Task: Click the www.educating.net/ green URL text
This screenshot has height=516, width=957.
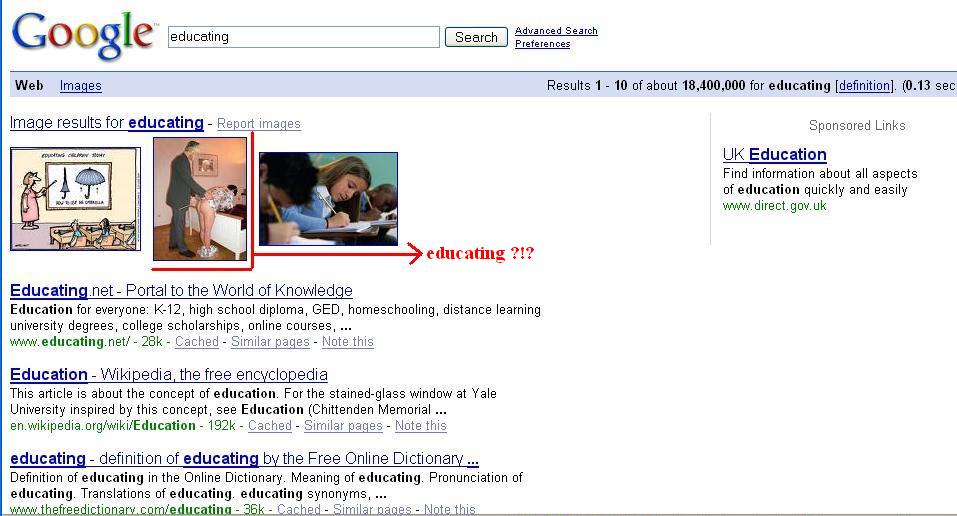Action: tap(70, 342)
